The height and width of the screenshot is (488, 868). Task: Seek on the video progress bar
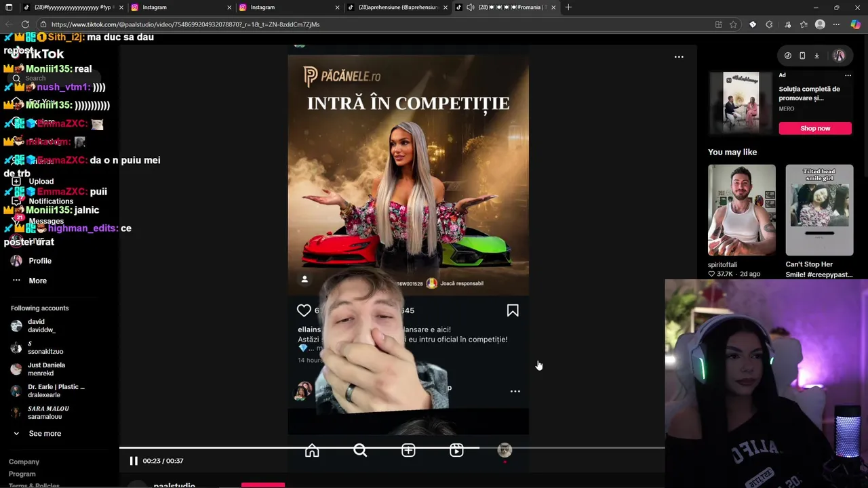(x=392, y=447)
